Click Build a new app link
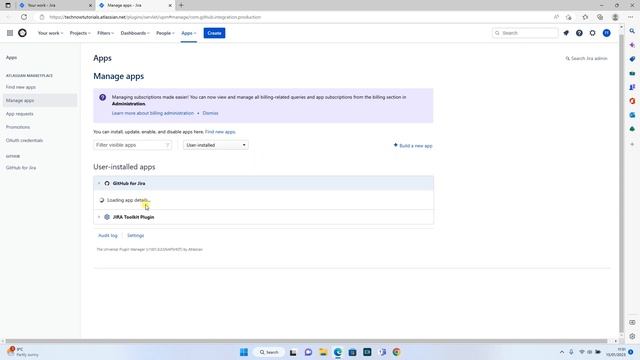Screen dimensions: 640x360 click(x=413, y=145)
